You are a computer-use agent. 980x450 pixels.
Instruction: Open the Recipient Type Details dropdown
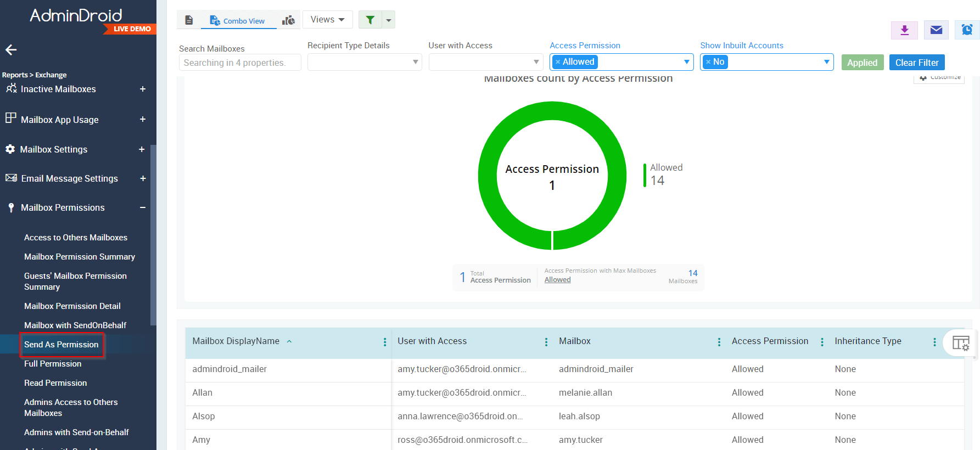click(x=364, y=62)
